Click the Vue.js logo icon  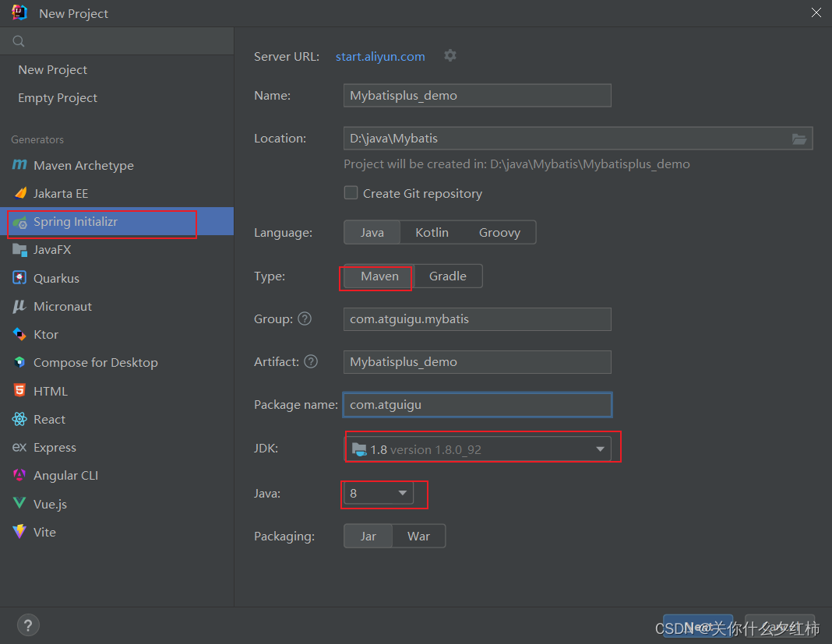(19, 503)
